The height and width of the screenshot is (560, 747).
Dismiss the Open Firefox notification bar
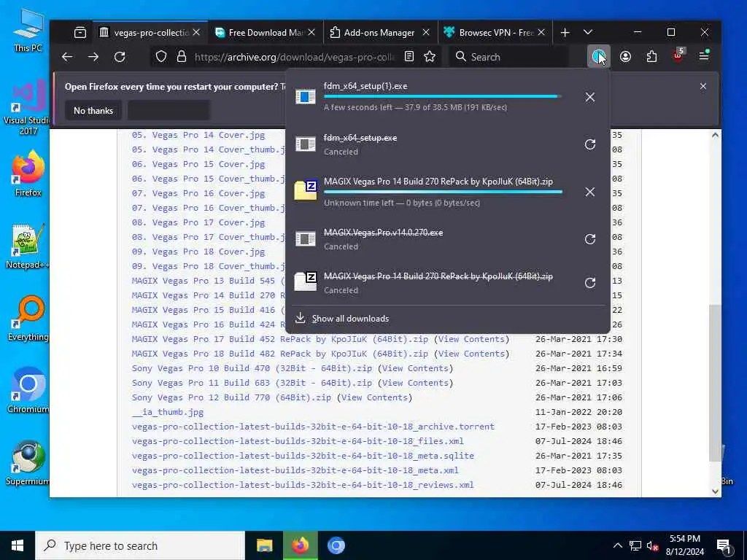(703, 86)
